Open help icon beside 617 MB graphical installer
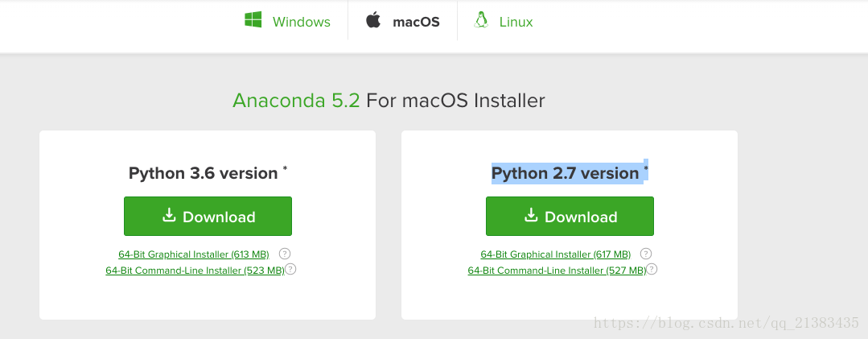 pos(645,254)
